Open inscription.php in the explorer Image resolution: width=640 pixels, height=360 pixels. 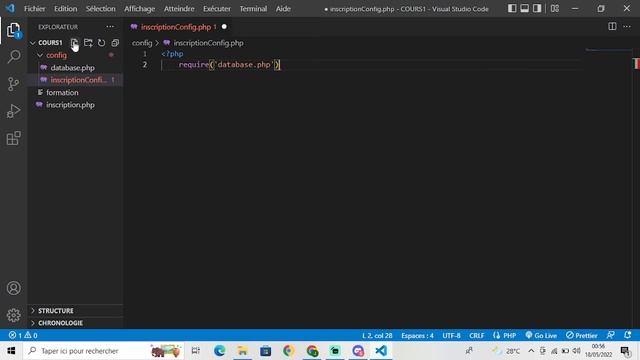[x=70, y=105]
